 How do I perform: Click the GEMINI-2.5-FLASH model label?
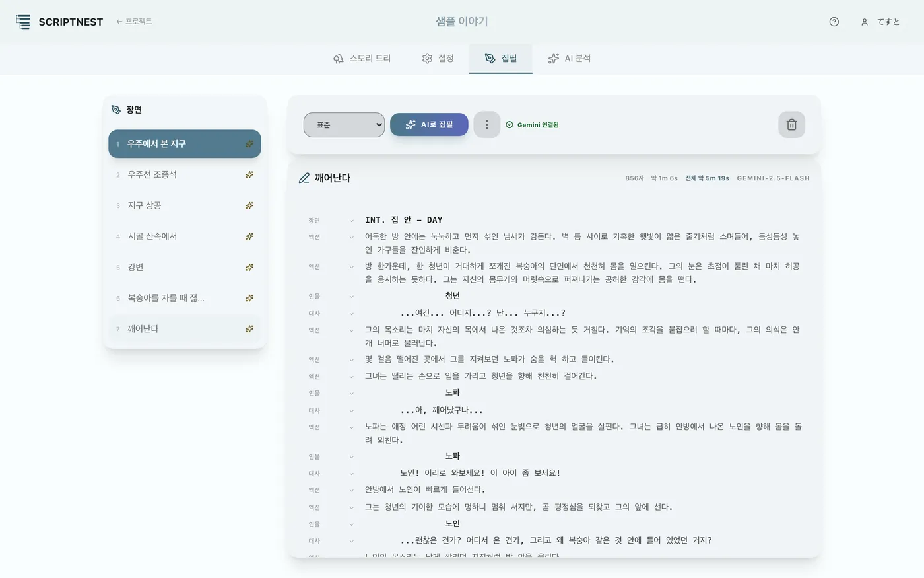click(774, 178)
